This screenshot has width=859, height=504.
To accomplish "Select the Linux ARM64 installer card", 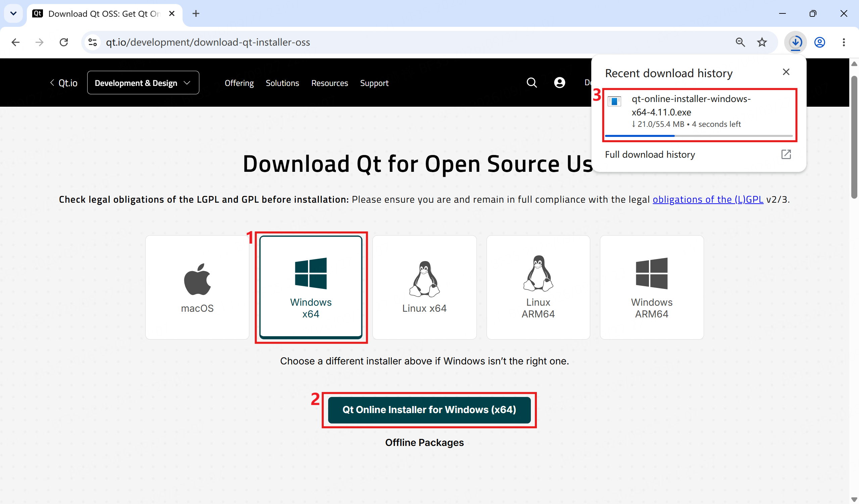I will coord(538,287).
